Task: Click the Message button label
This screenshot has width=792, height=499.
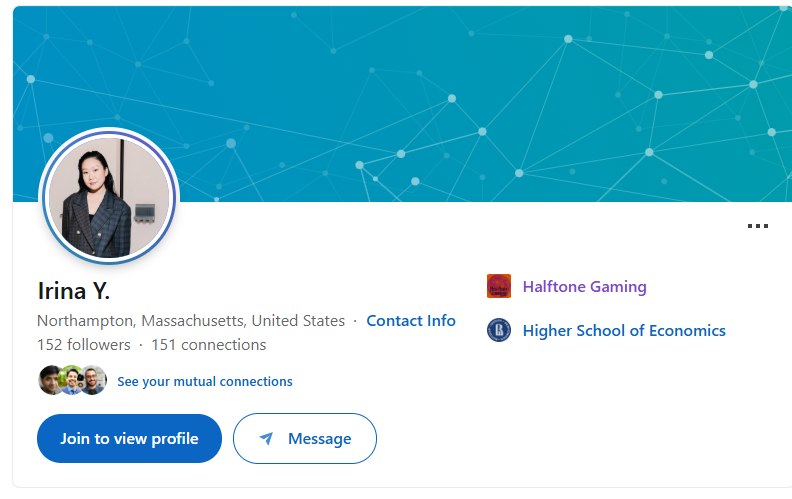Action: (x=319, y=439)
